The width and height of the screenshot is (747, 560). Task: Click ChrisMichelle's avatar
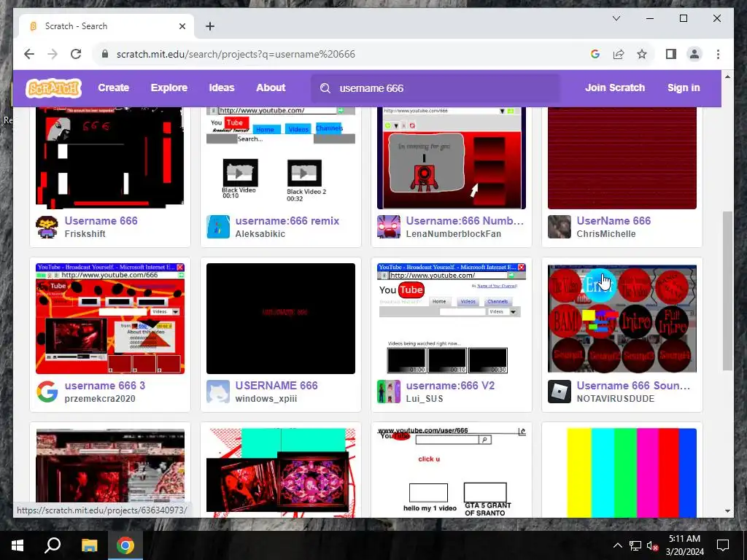pos(560,227)
